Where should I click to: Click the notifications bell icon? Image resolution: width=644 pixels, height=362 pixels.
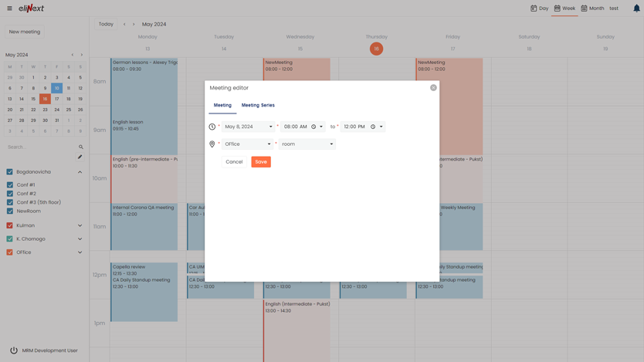(x=636, y=8)
